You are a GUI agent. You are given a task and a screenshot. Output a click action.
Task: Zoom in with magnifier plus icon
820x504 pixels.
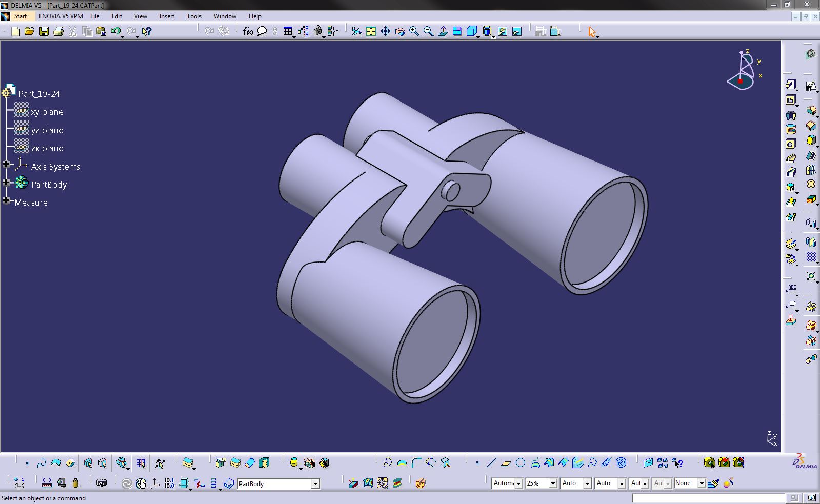click(x=414, y=32)
